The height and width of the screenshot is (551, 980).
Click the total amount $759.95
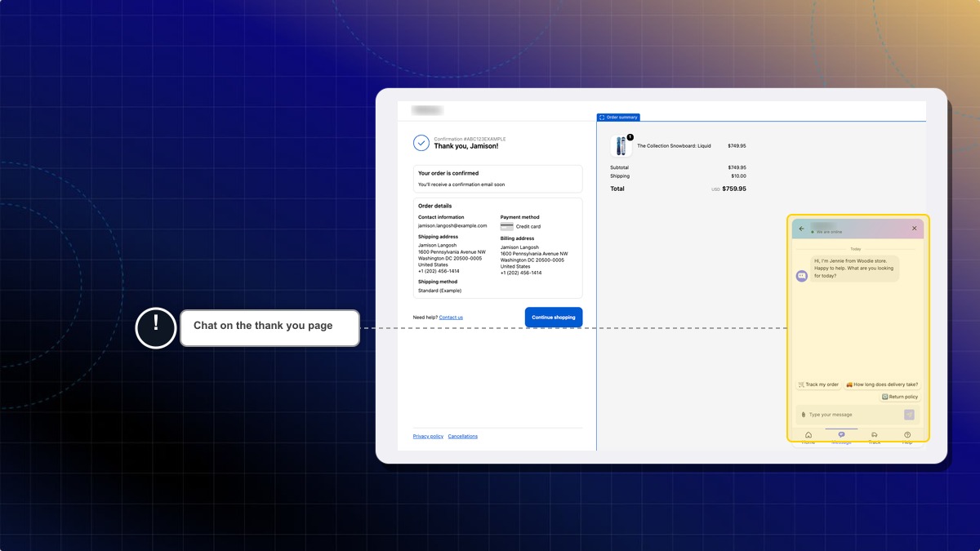coord(734,189)
